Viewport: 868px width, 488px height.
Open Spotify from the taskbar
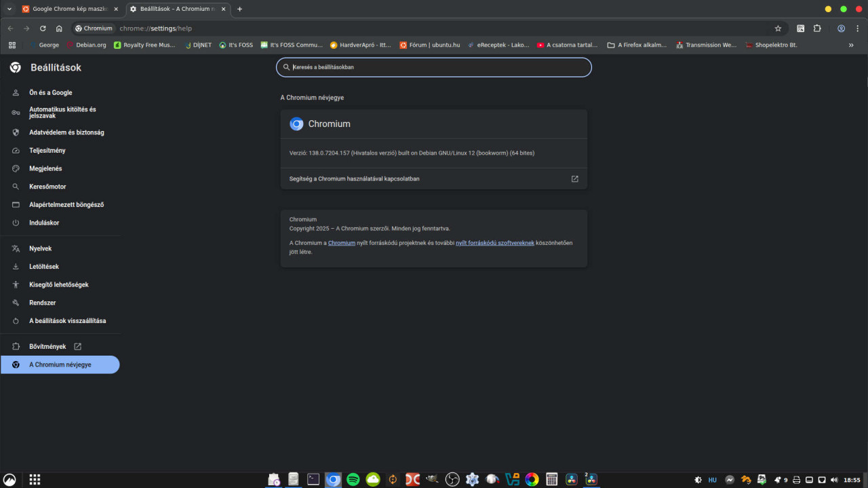coord(353,479)
